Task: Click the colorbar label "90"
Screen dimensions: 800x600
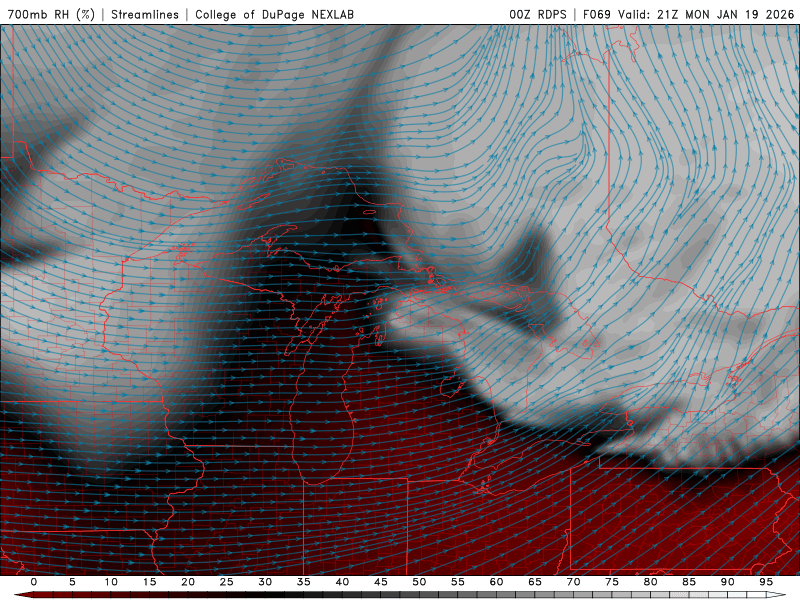Action: click(728, 582)
